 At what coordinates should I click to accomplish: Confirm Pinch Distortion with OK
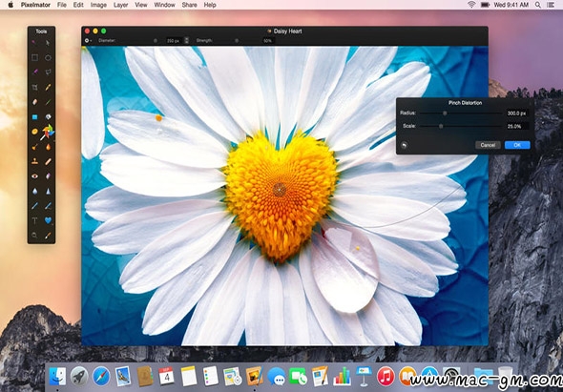(517, 145)
